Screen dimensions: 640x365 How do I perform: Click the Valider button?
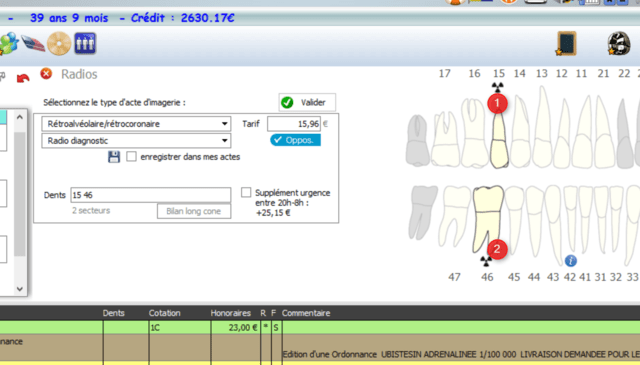pos(307,102)
